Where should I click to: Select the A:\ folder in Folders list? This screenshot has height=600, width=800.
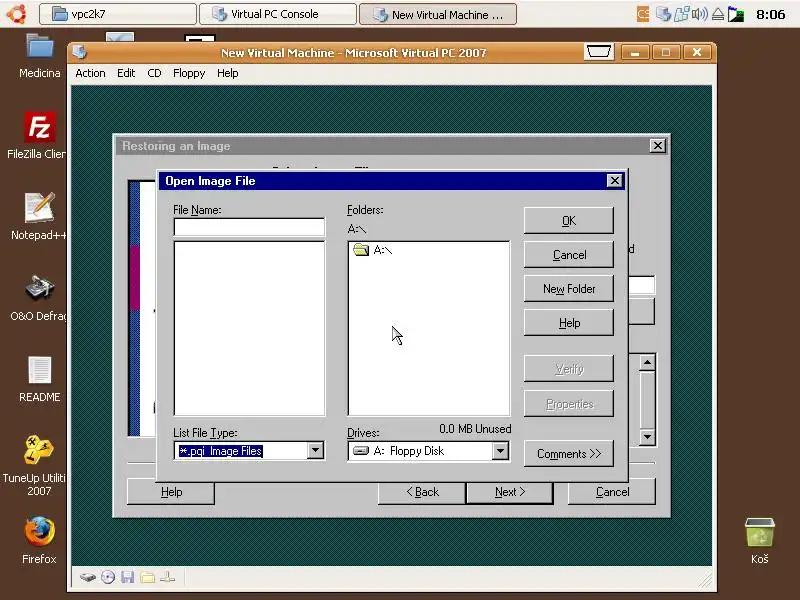pos(372,250)
